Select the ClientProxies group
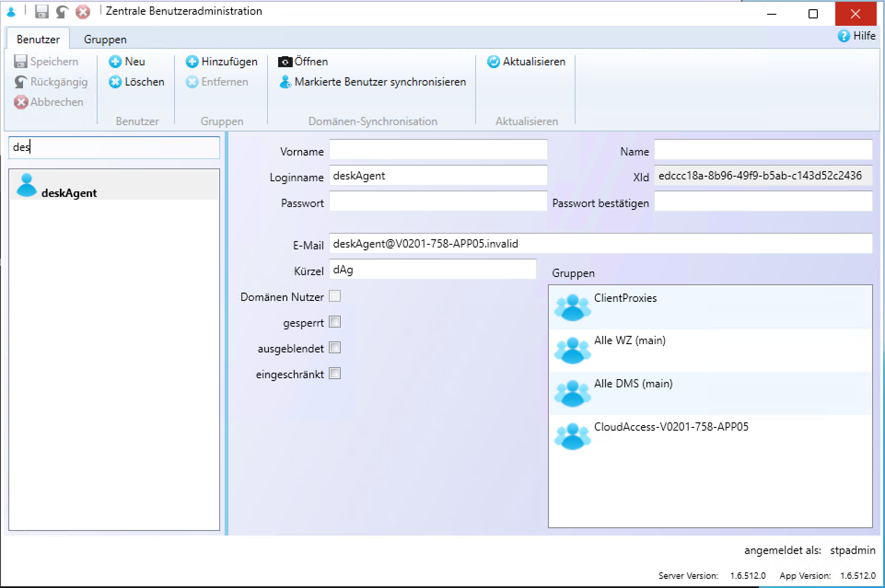885x588 pixels. tap(710, 307)
